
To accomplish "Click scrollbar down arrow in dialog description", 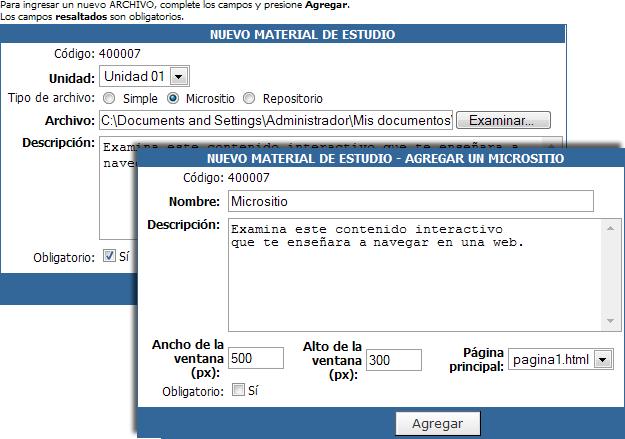I will (610, 321).
